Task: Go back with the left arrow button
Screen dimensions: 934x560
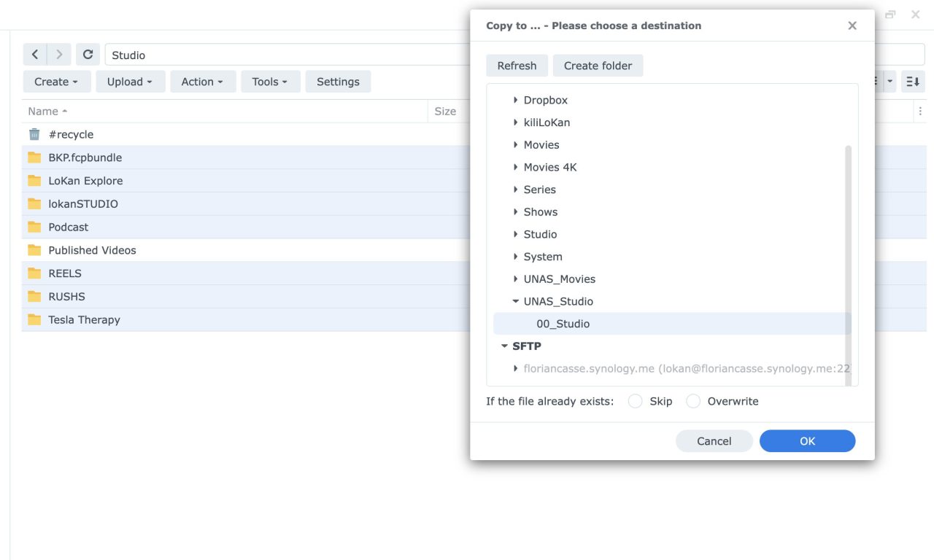Action: pyautogui.click(x=35, y=55)
